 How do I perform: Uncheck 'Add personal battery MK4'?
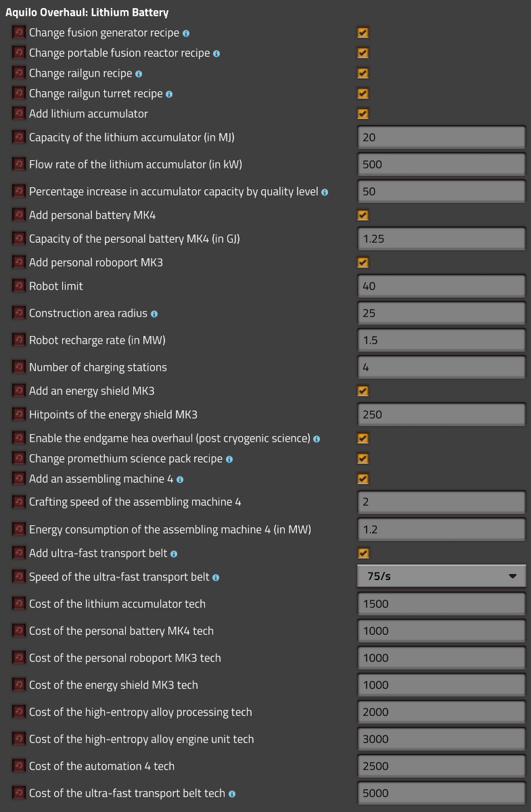[363, 215]
